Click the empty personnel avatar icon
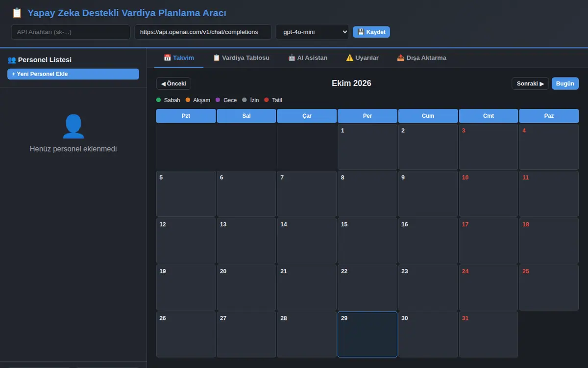 [x=73, y=127]
